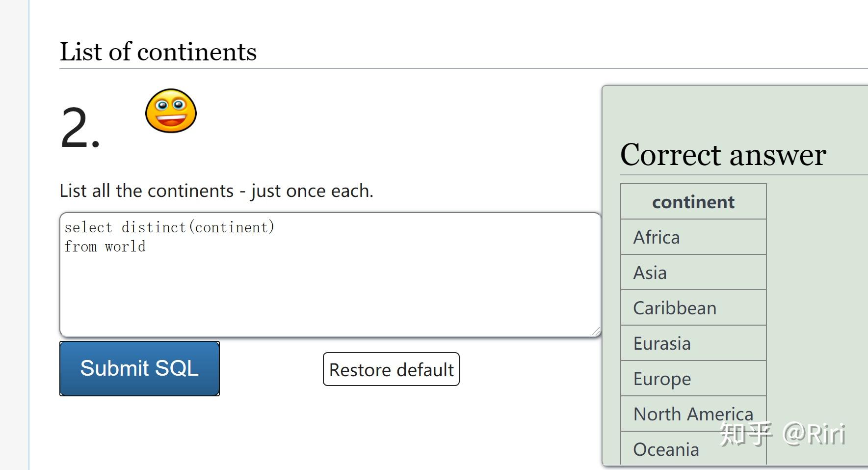Click the smiley face icon
This screenshot has height=470, width=868.
click(171, 111)
